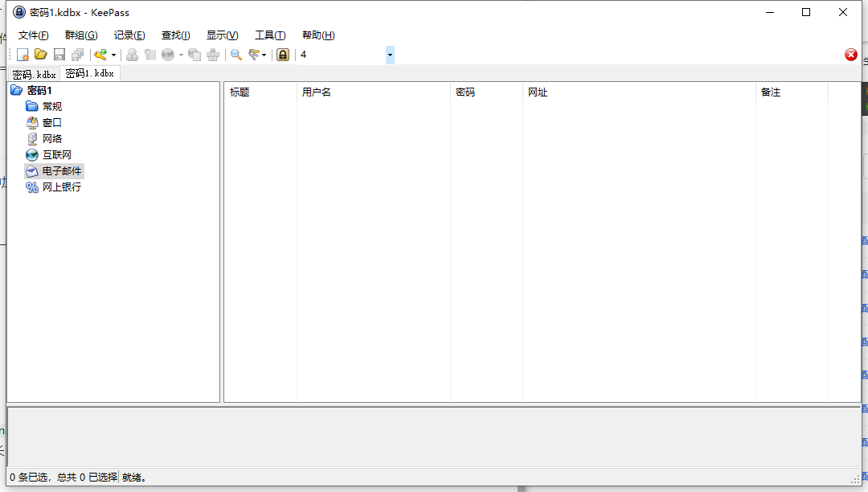Switch to the 密码.kdbx tab
868x492 pixels.
(35, 74)
